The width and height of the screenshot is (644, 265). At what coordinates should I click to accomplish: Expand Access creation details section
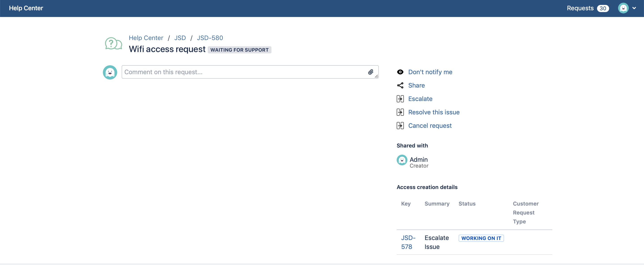(427, 187)
